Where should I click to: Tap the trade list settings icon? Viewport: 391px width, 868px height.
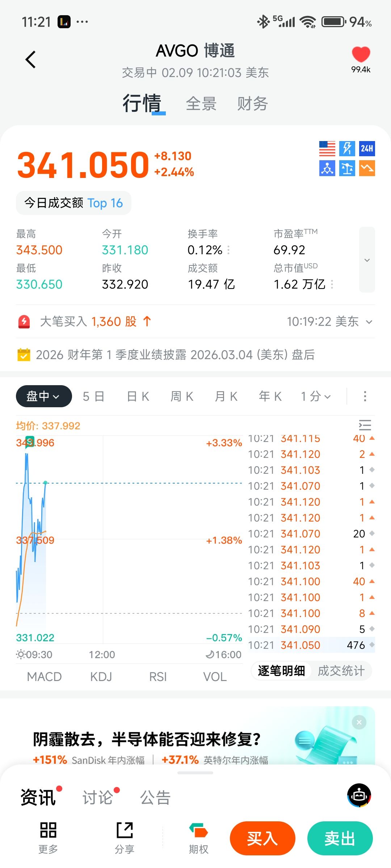click(x=365, y=425)
